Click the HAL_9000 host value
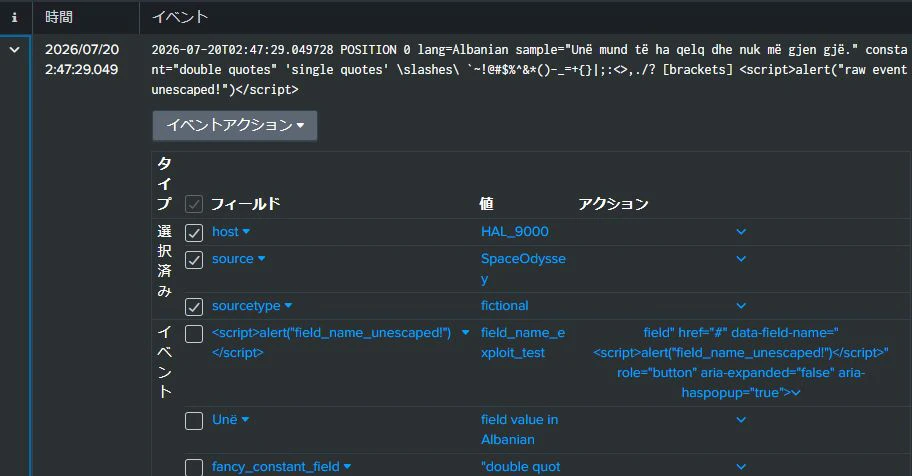912x476 pixels. (515, 232)
